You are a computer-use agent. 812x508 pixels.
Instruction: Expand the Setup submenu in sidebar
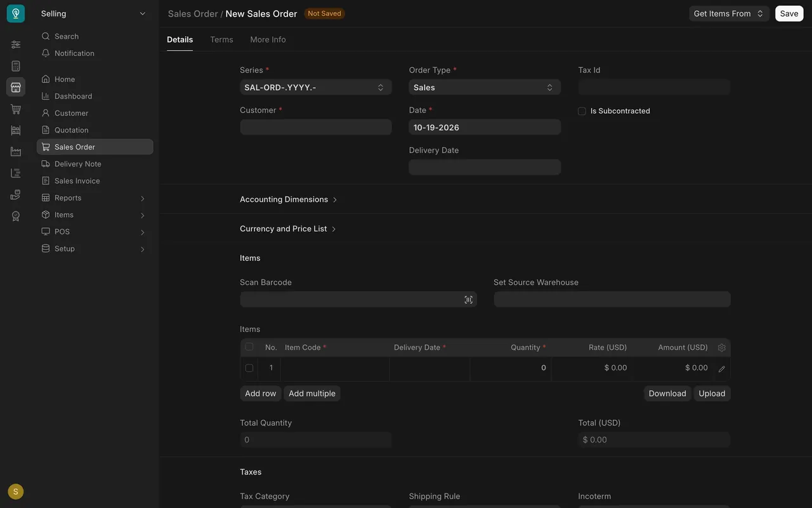[x=95, y=249]
